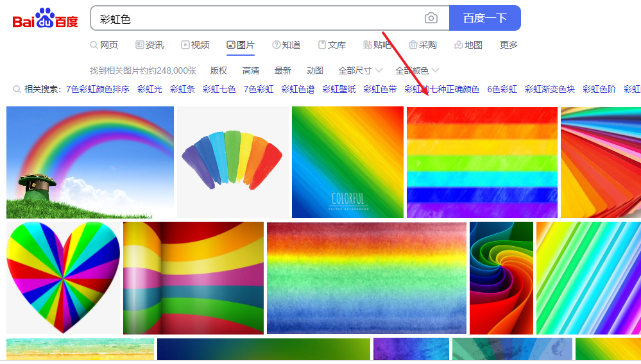Image resolution: width=641 pixels, height=364 pixels.
Task: Open related search 彩虹色谱
Action: pyautogui.click(x=298, y=89)
